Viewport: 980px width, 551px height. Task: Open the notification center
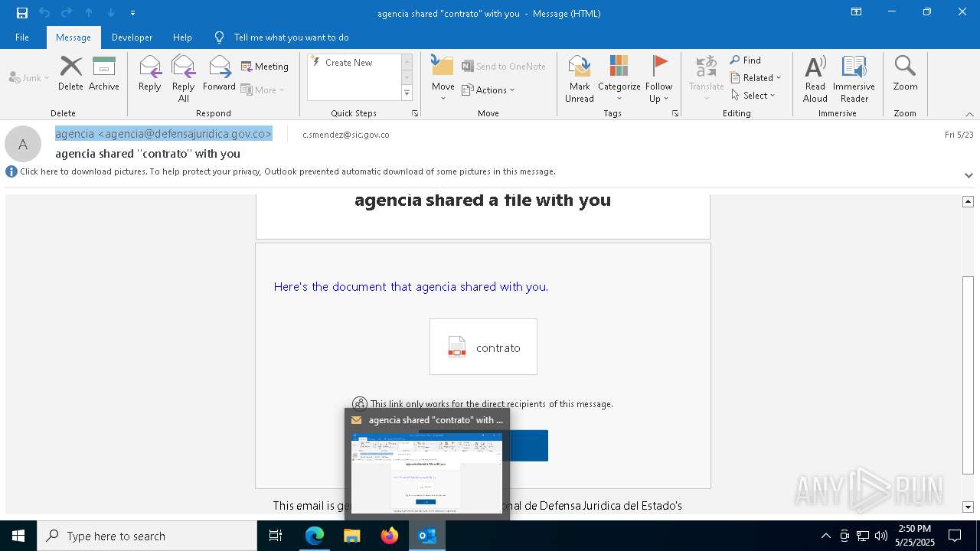tap(955, 536)
